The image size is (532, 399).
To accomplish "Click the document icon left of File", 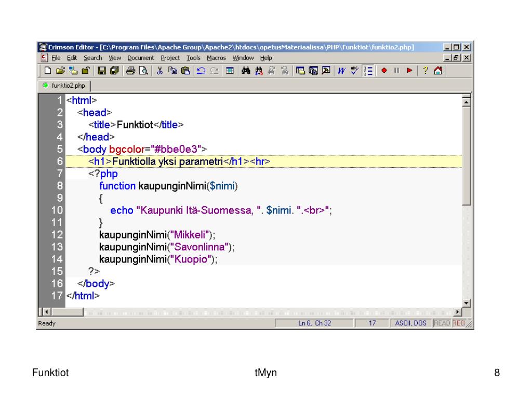I will [44, 58].
